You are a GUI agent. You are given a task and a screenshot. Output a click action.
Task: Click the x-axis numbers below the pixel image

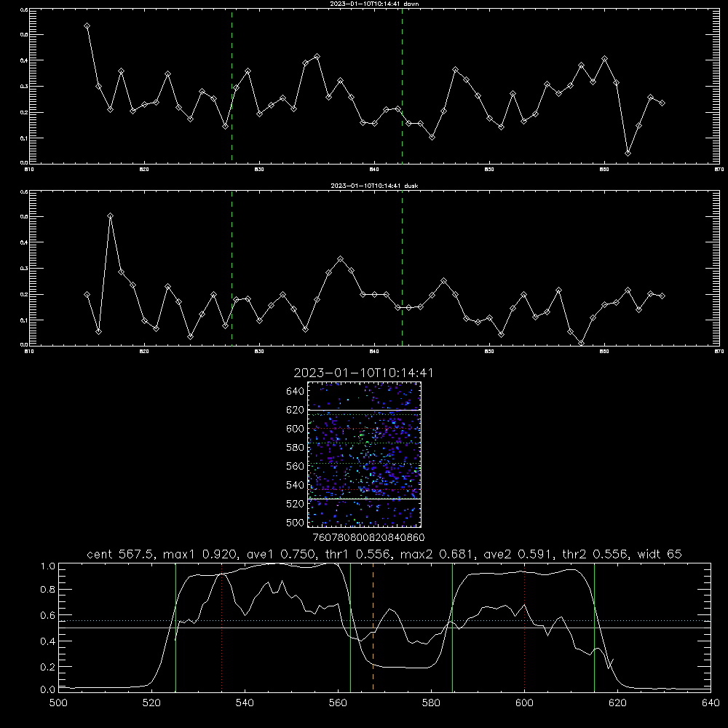[x=368, y=538]
